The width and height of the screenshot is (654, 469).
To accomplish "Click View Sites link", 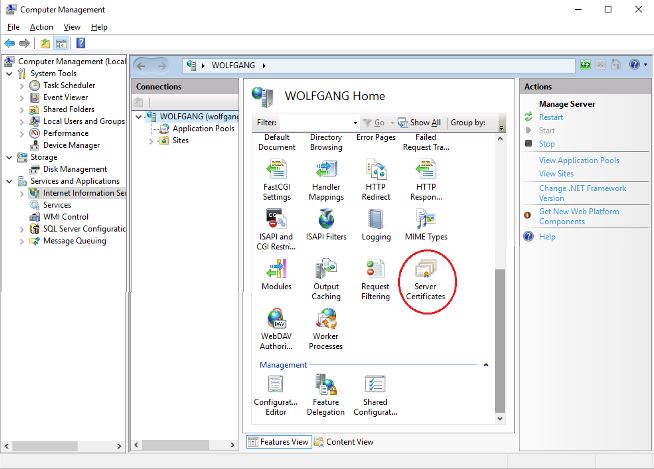I will 556,174.
